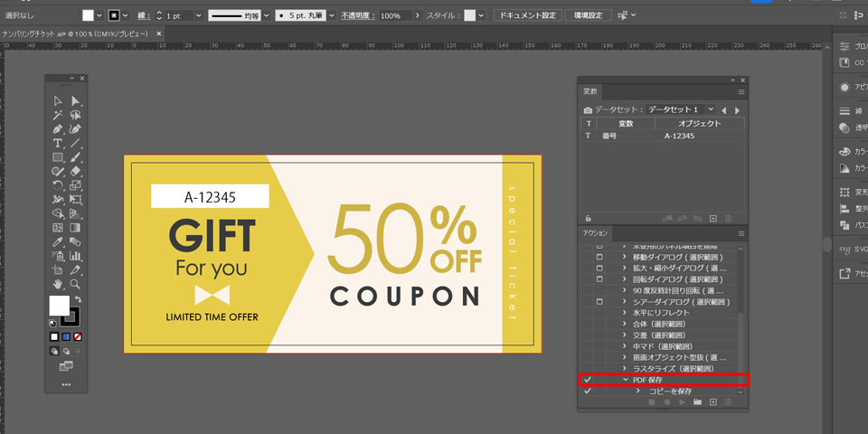Switch to the 変数 panel tab
The image size is (868, 434).
coord(590,91)
